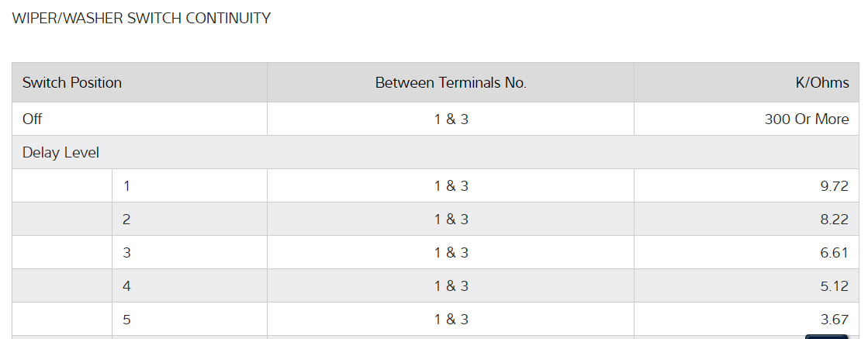Click the Off switch position cell

click(33, 119)
